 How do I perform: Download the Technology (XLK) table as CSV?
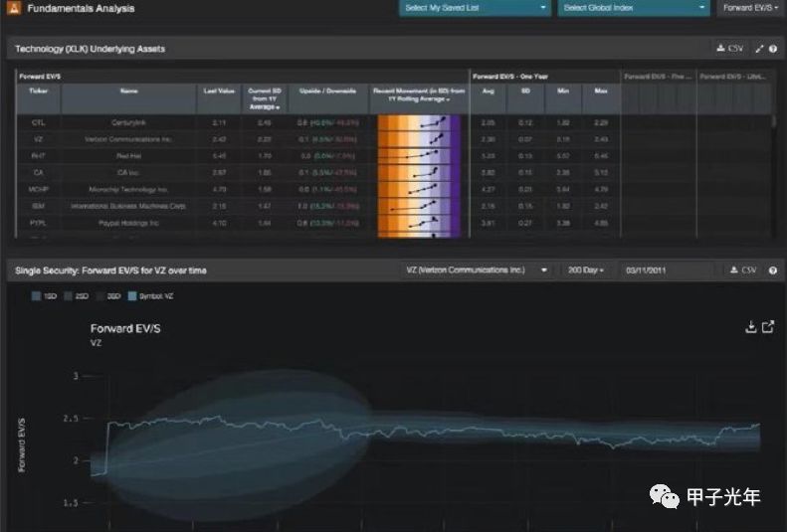[729, 49]
